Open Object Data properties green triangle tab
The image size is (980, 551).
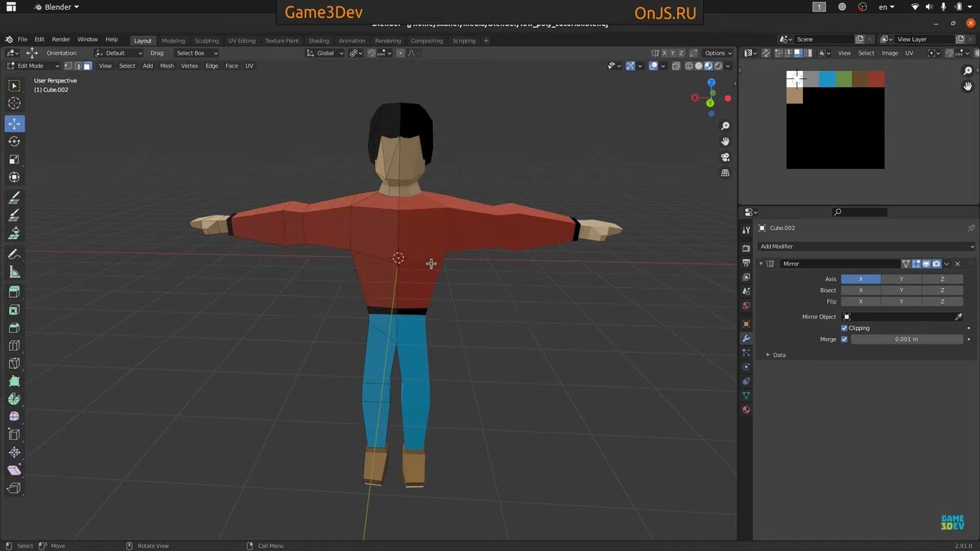pos(746,396)
